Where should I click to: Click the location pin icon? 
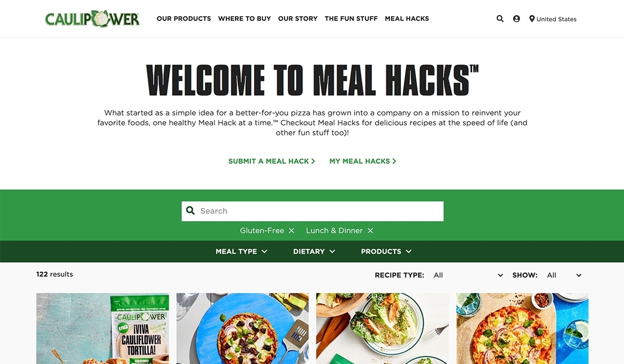(532, 19)
